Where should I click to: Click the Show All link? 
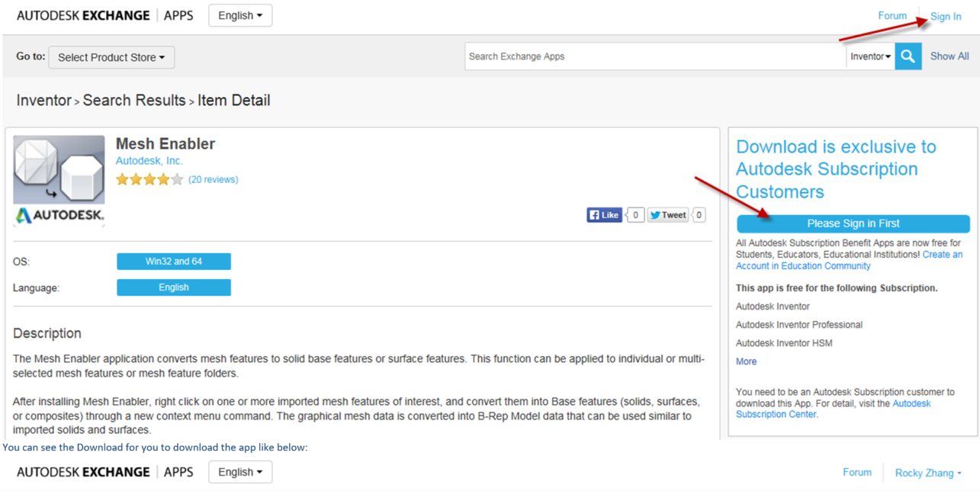[x=949, y=56]
